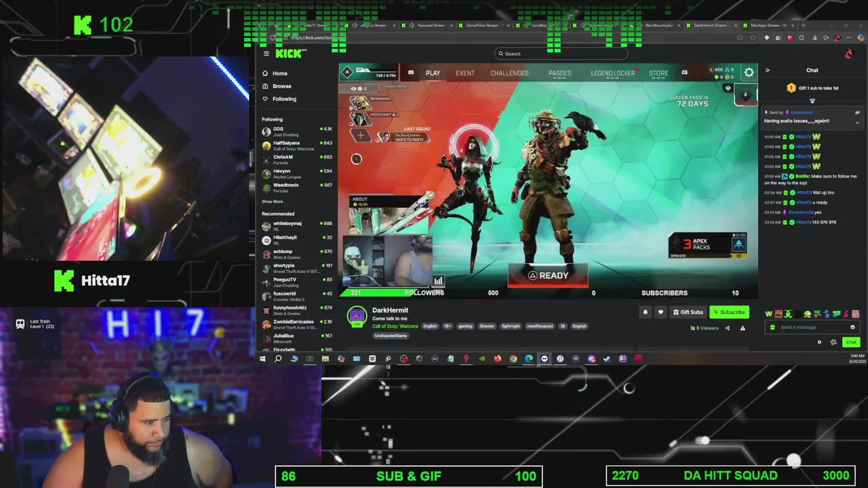Click the needforspeed tag
This screenshot has width=868, height=488.
pos(539,326)
